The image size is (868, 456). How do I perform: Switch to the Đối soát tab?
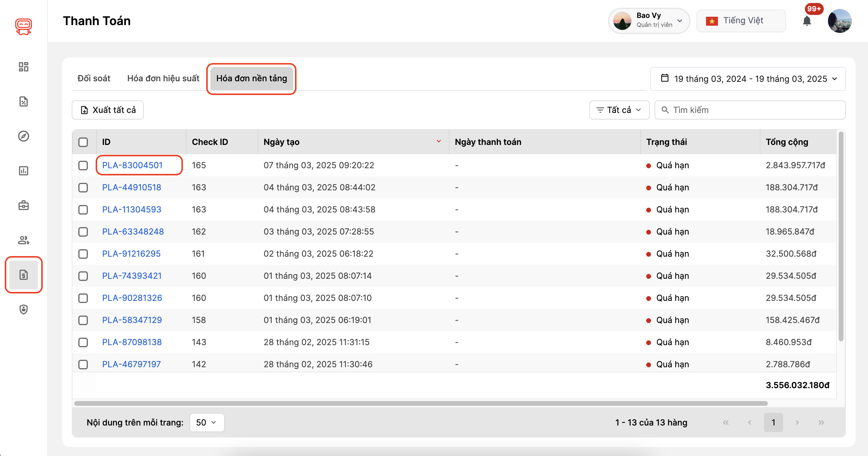pos(94,78)
